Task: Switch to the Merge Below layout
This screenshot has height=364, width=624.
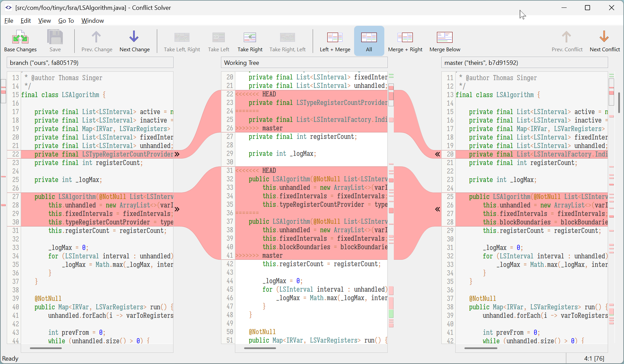Action: click(x=444, y=40)
